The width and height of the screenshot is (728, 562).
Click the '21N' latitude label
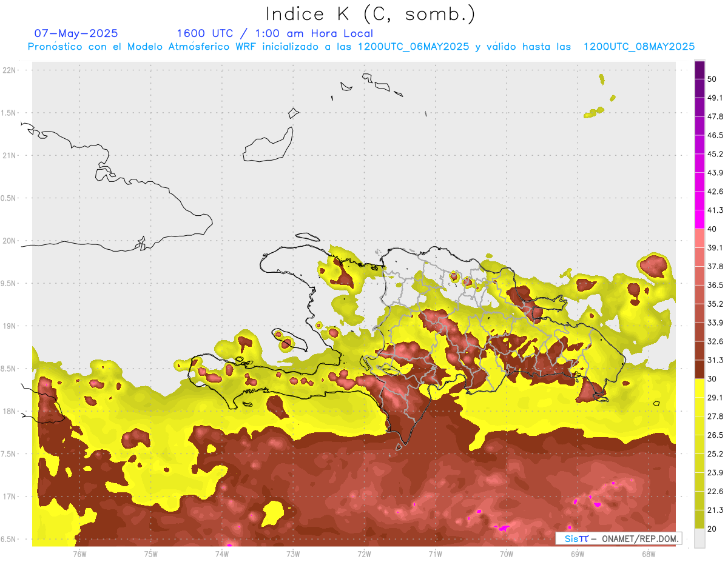(10, 155)
